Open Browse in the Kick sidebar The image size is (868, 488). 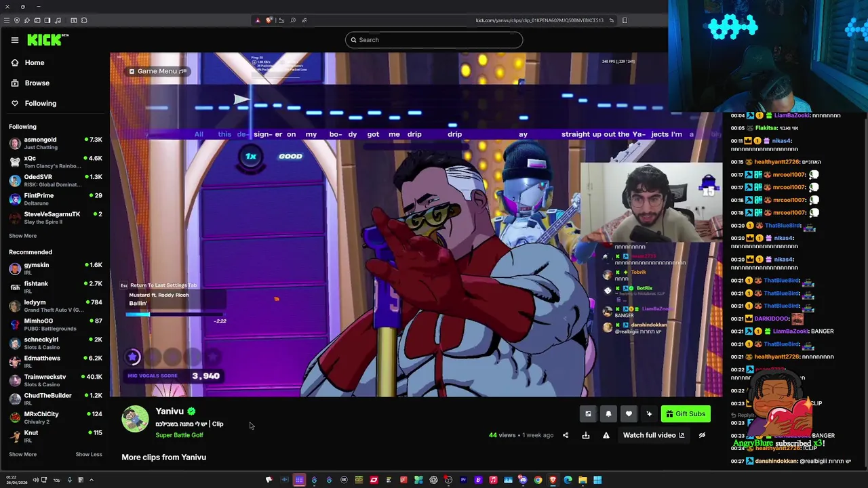tap(37, 83)
